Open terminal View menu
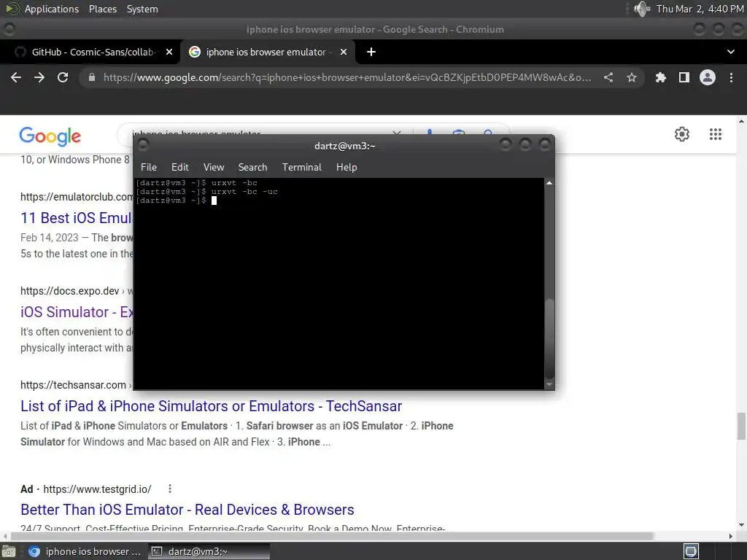The height and width of the screenshot is (560, 747). click(214, 167)
